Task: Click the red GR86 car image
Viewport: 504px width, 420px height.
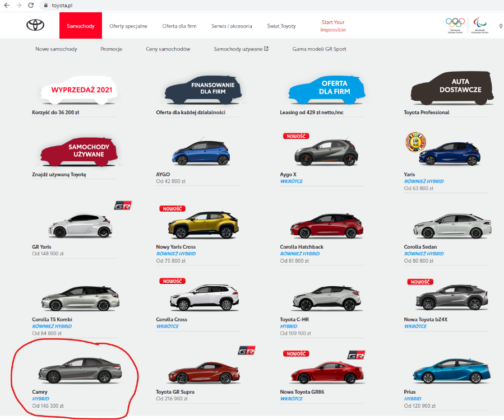Action: [327, 372]
